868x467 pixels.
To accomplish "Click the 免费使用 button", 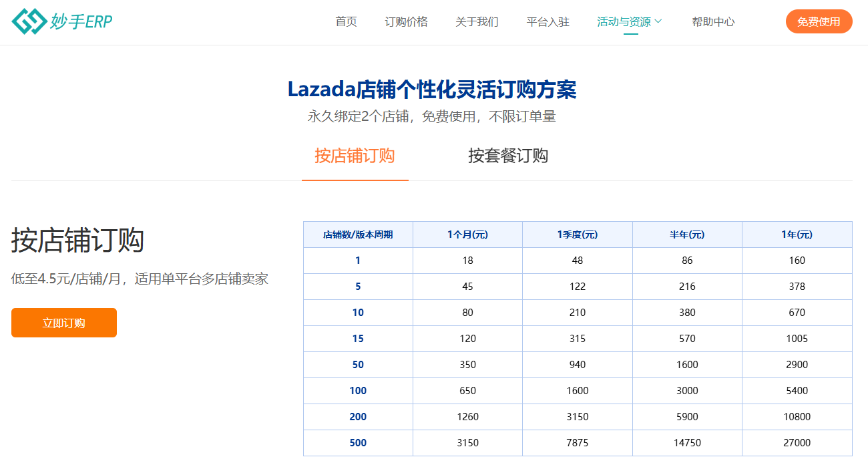I will [x=819, y=21].
